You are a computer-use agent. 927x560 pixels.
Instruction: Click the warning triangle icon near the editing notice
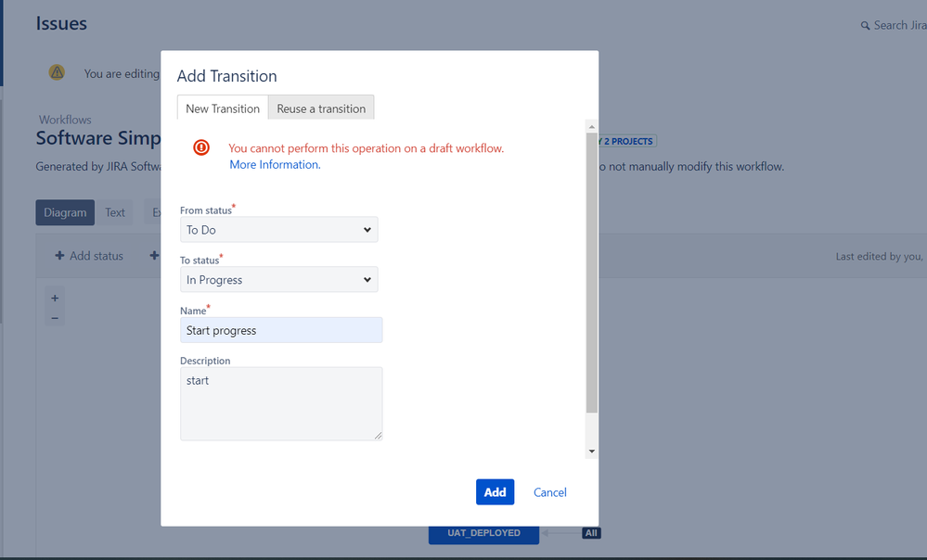(57, 72)
